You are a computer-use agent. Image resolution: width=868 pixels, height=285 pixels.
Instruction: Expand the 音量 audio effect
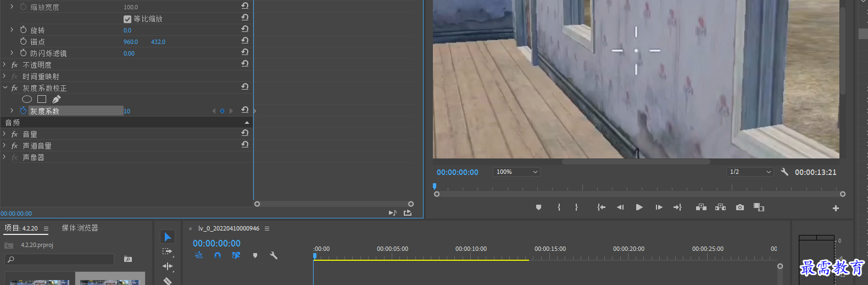4,134
